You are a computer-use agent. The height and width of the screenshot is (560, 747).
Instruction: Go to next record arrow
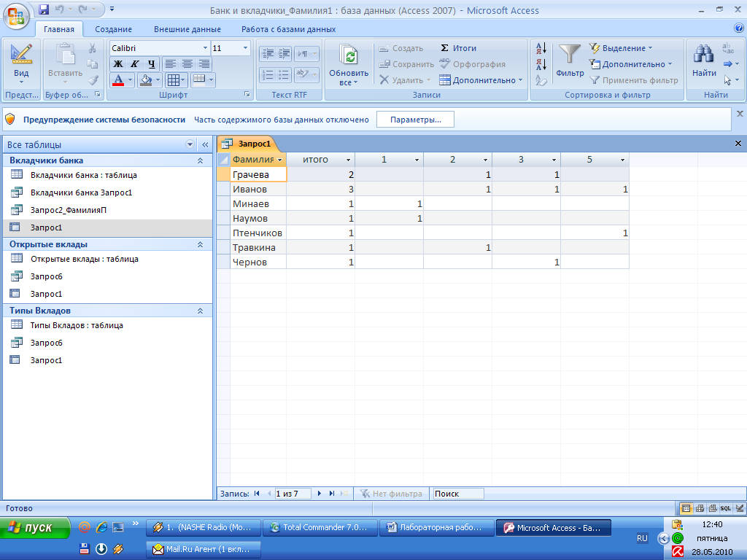click(x=320, y=494)
